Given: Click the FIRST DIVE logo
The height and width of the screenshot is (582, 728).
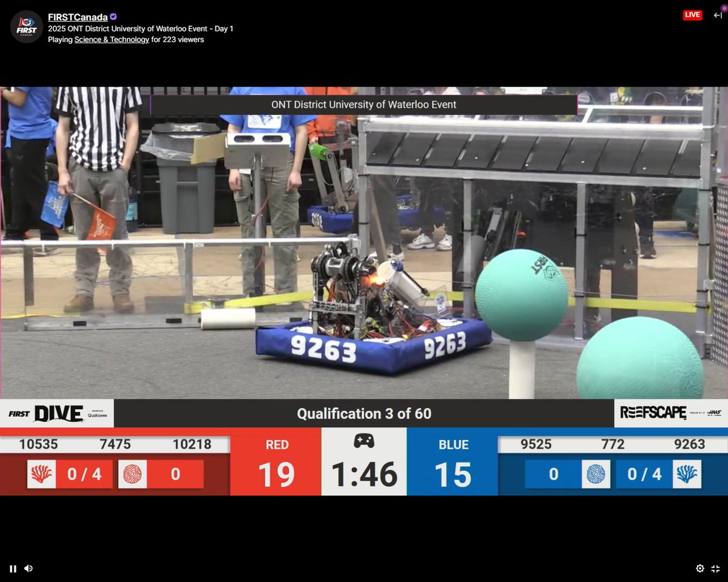Looking at the screenshot, I should (57, 413).
